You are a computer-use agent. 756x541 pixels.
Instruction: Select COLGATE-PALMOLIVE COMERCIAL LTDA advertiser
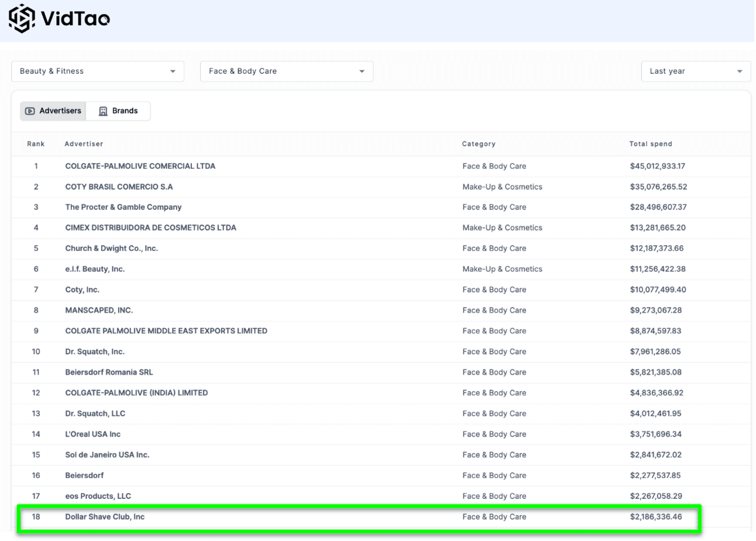click(x=140, y=166)
